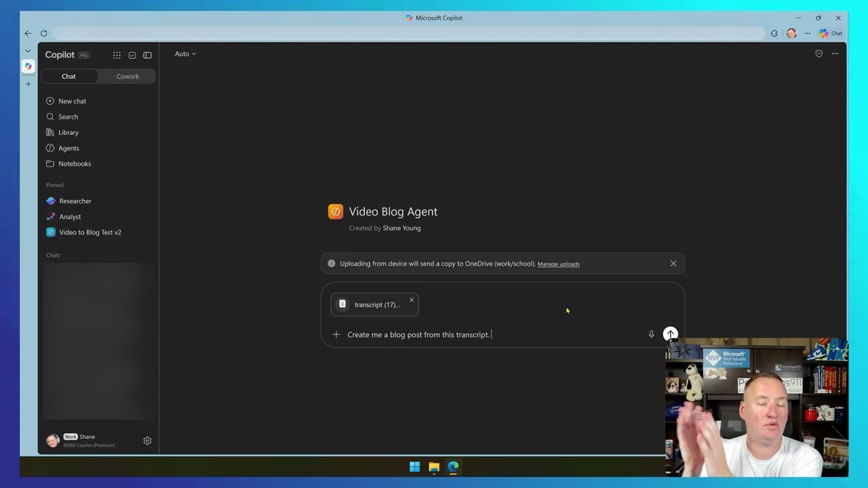Open the Windows Start menu
868x488 pixels.
(414, 467)
